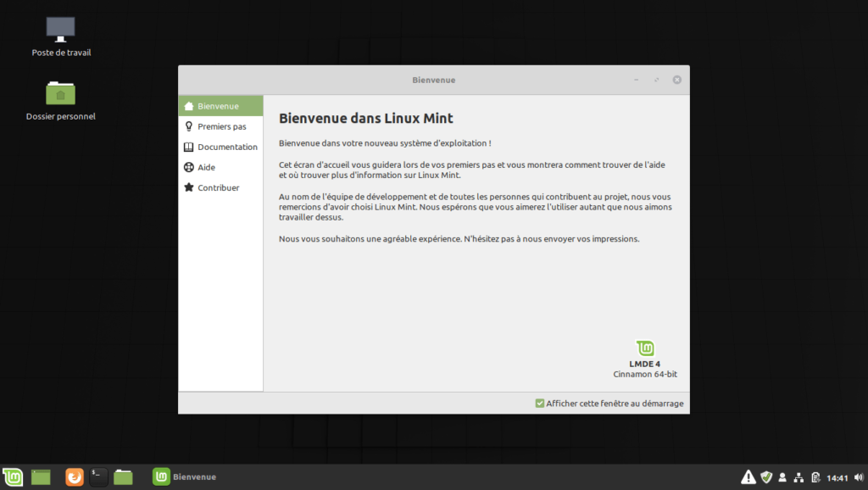Open the Linux Mint start menu
868x490 pixels.
pos(12,477)
